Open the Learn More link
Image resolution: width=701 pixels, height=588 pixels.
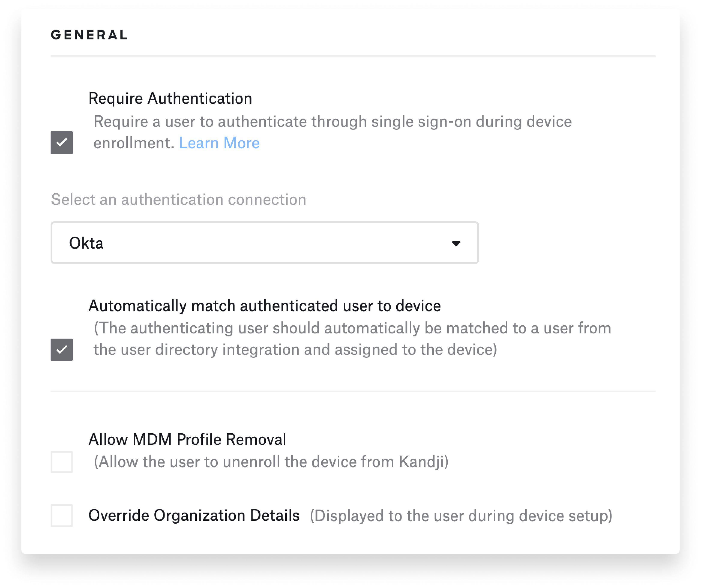click(219, 143)
